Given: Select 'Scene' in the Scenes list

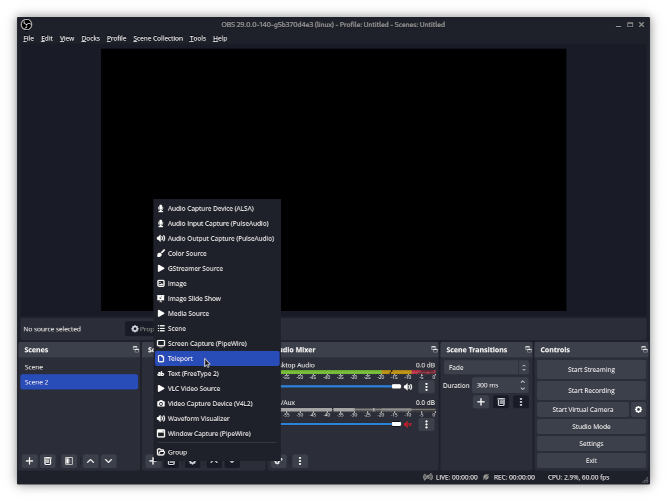Looking at the screenshot, I should pyautogui.click(x=79, y=367).
